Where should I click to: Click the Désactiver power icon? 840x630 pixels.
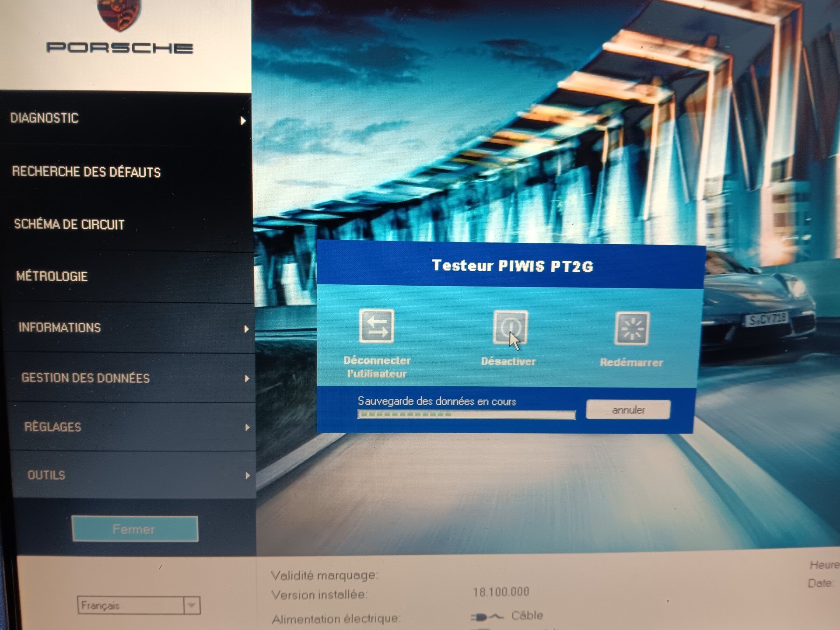point(510,327)
